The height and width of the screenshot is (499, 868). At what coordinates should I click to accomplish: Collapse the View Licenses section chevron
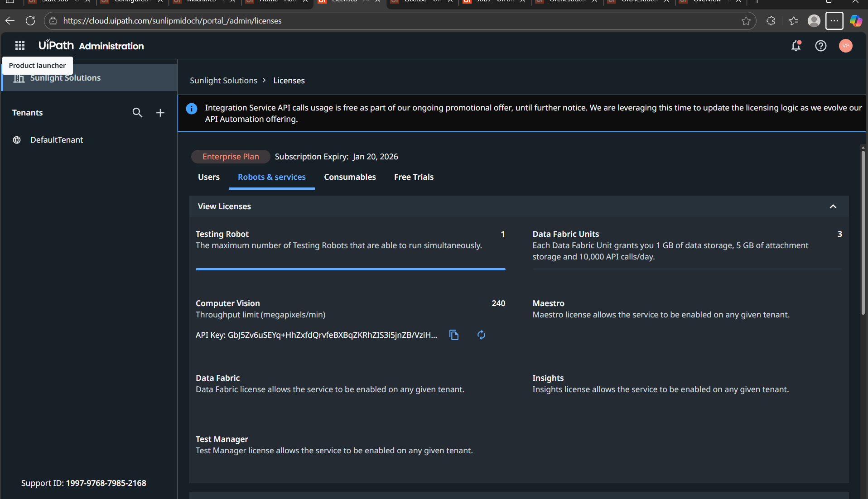pos(833,206)
